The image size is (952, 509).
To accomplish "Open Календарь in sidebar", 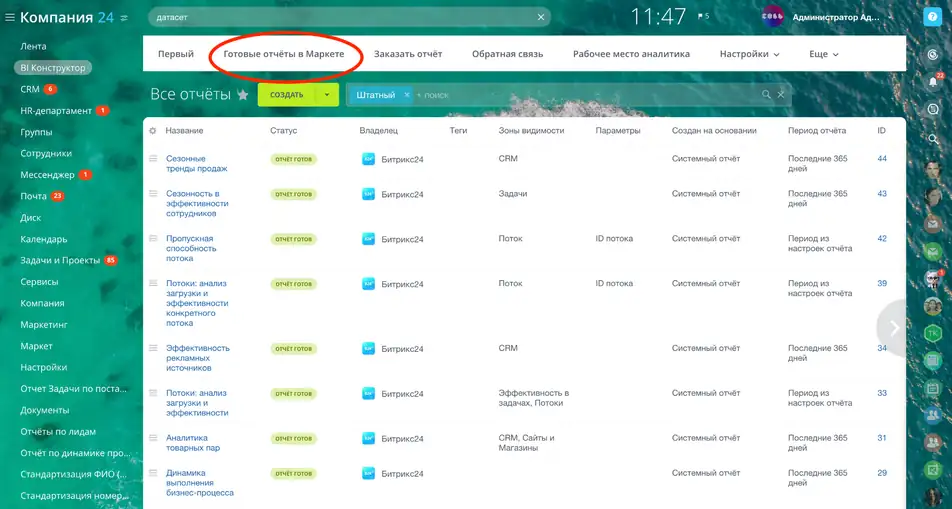I will point(44,239).
